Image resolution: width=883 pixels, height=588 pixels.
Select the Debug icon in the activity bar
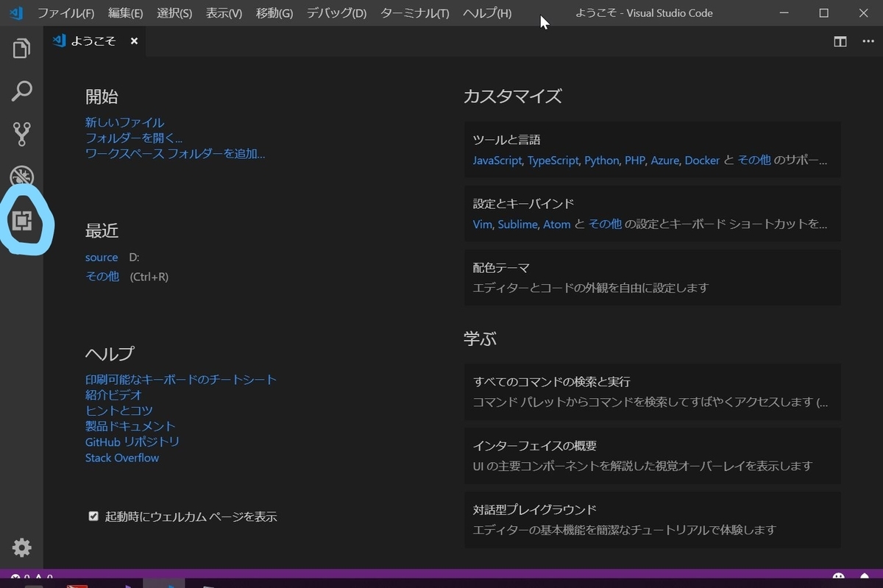tap(21, 177)
